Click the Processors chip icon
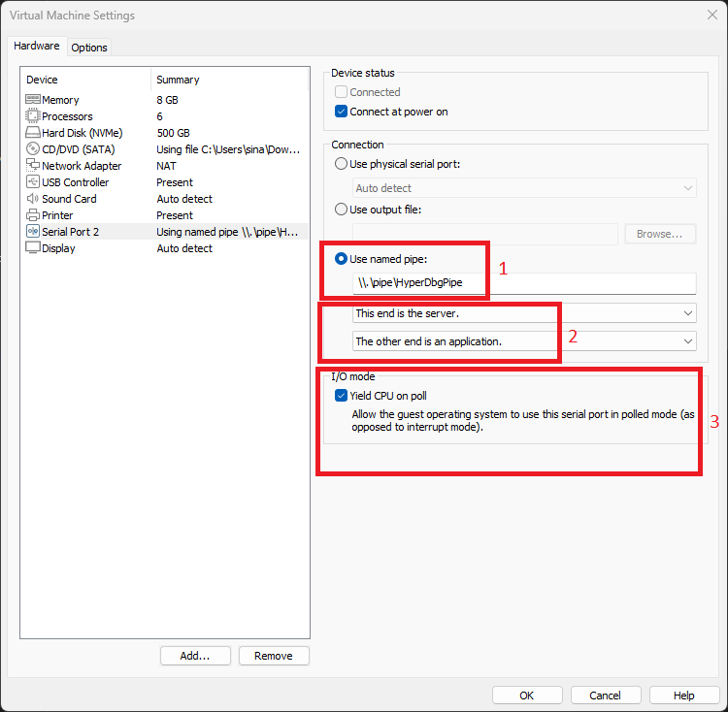Screen dimensions: 728x712 tap(32, 116)
